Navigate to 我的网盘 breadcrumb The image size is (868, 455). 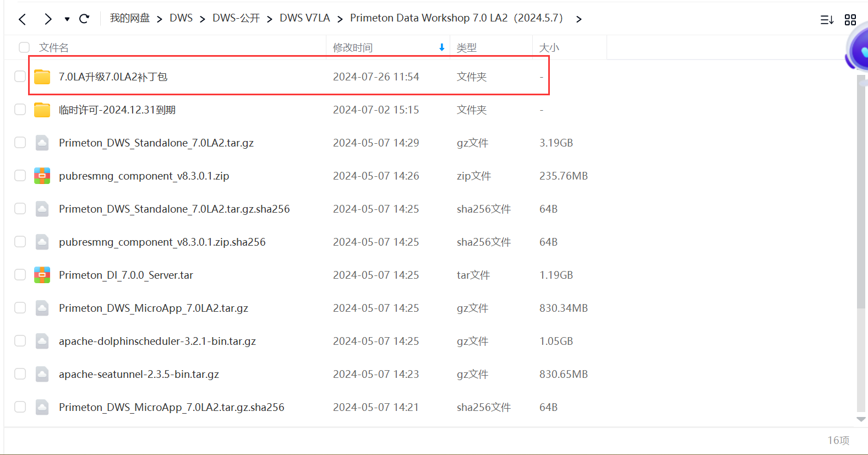(129, 18)
